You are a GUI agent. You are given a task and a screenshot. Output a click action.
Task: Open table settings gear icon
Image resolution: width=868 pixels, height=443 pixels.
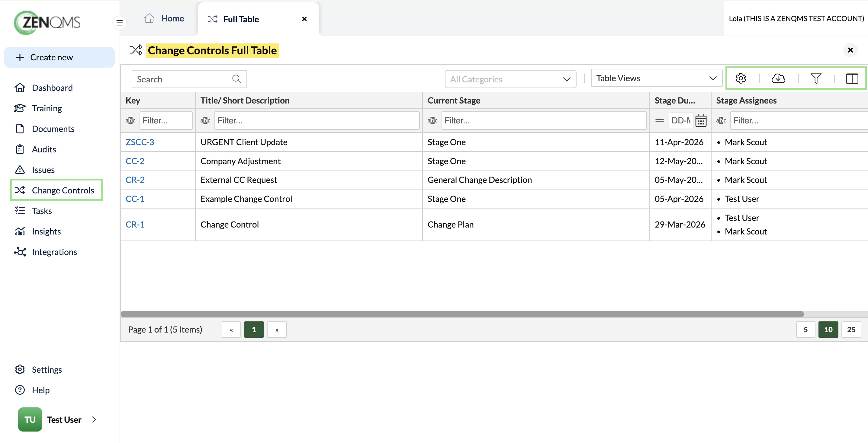click(x=740, y=78)
